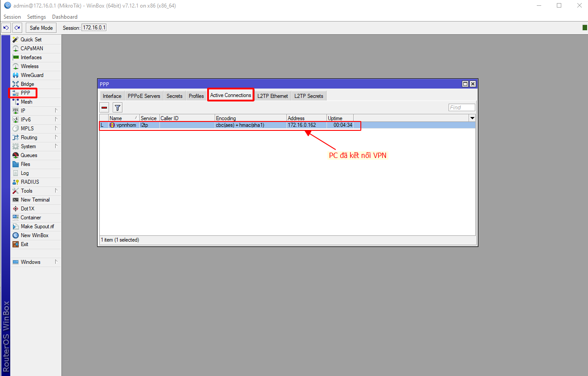Click the WireGuard sidebar icon
This screenshot has width=588, height=376.
[x=16, y=75]
